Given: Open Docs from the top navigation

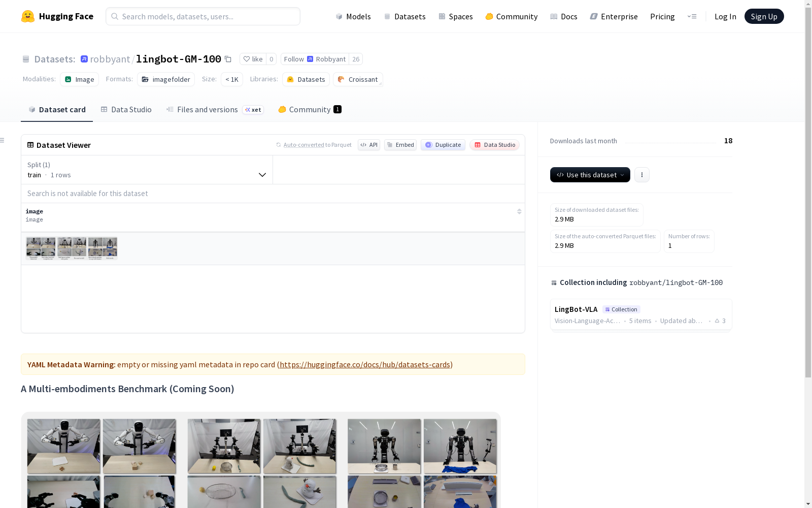Looking at the screenshot, I should (x=564, y=16).
